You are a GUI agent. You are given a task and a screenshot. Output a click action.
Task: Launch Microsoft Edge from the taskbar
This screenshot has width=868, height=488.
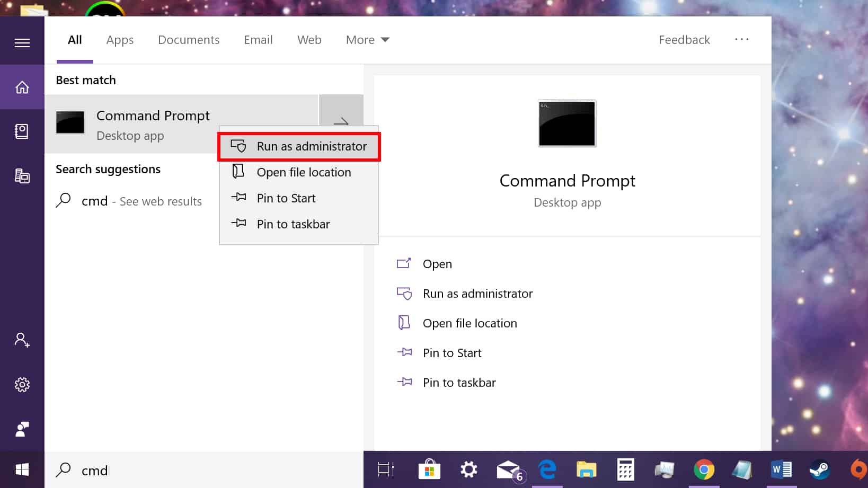pos(547,469)
